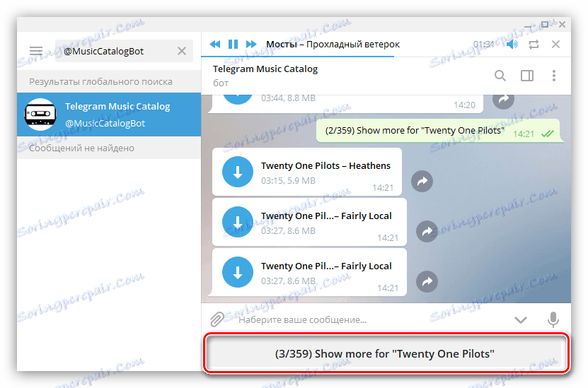Toggle repeat mode in the player
This screenshot has width=588, height=388.
(534, 45)
